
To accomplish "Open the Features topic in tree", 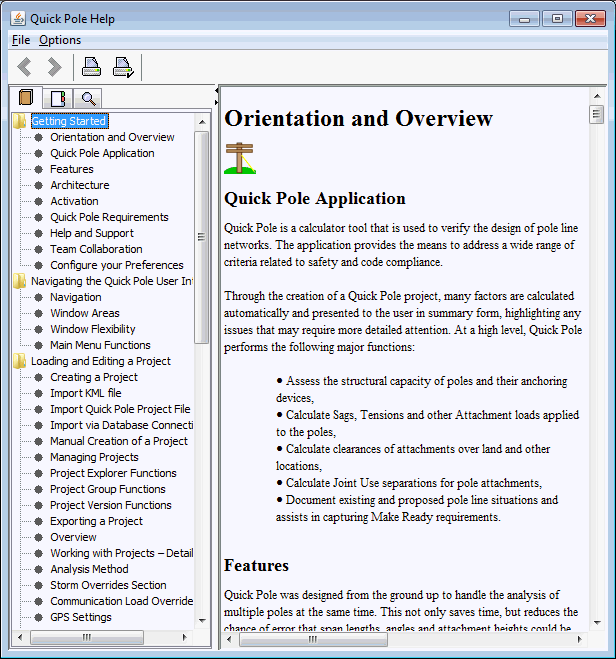I will tap(72, 169).
